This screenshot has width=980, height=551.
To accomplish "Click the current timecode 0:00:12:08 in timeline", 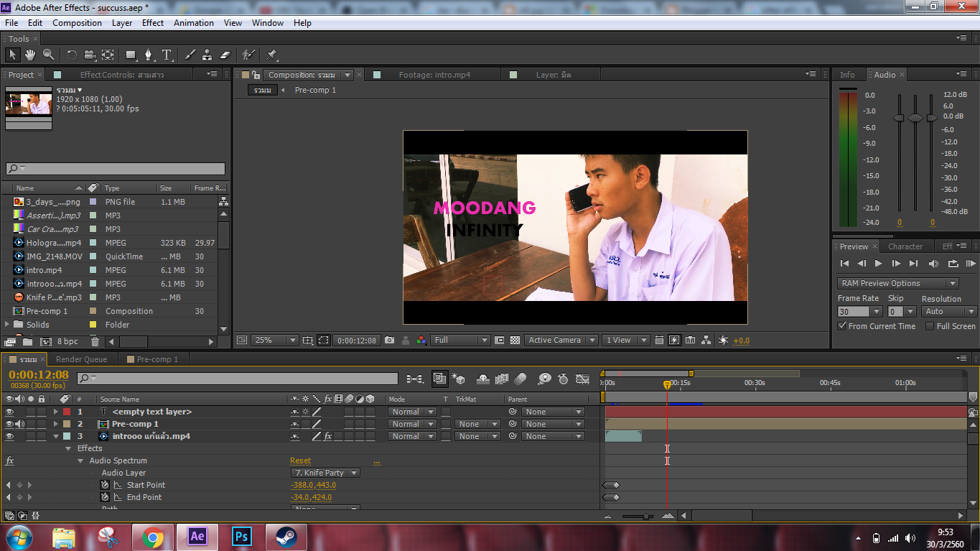I will [39, 375].
